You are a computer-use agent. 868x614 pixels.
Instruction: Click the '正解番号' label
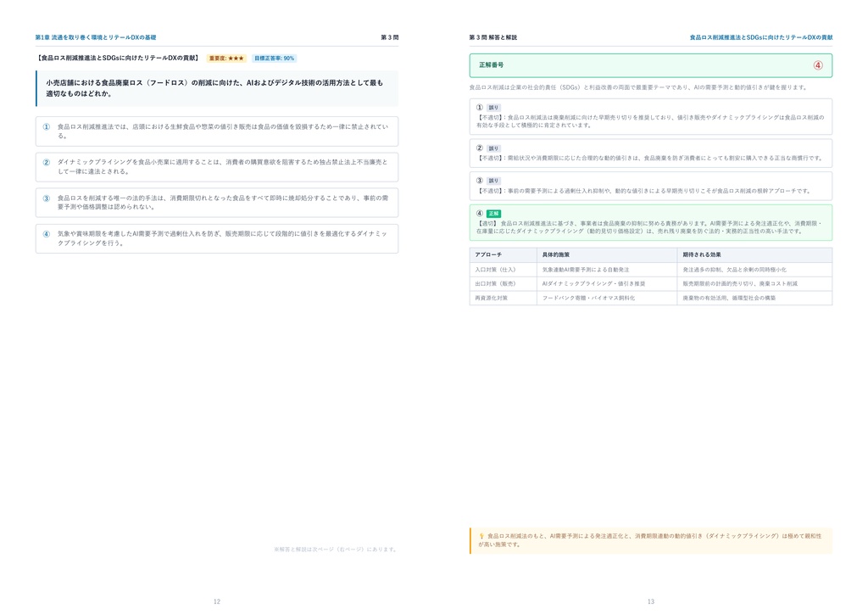coord(491,64)
